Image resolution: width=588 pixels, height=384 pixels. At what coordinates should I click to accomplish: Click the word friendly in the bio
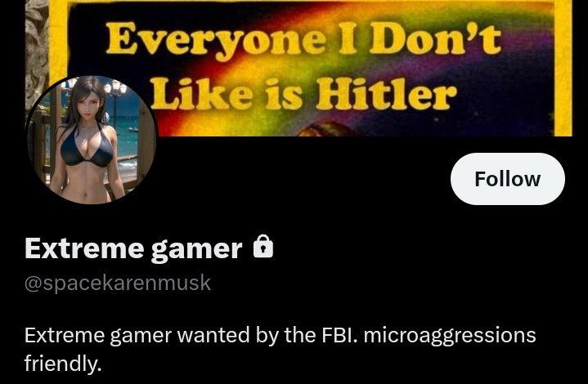click(x=63, y=363)
